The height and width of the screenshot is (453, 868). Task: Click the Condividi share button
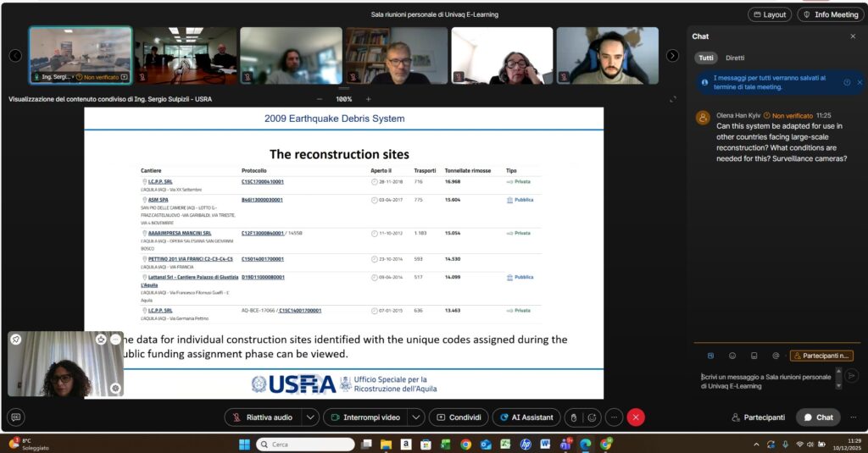click(x=459, y=417)
